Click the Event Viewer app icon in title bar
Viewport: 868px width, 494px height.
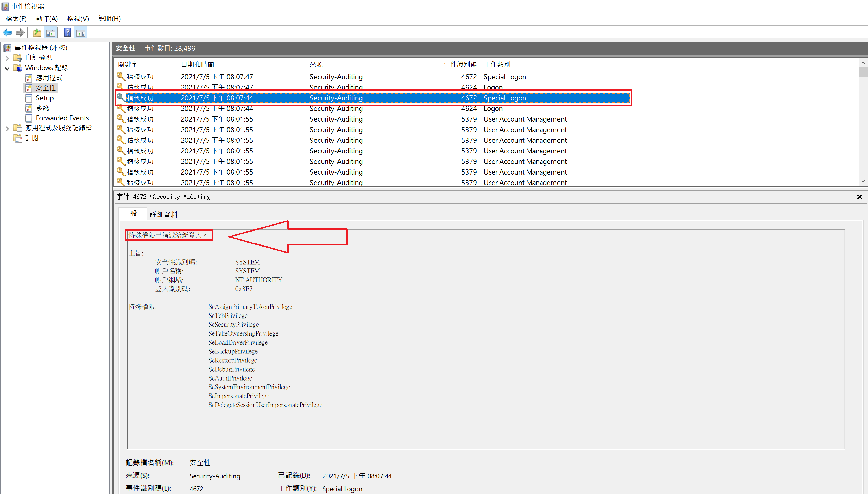[5, 6]
